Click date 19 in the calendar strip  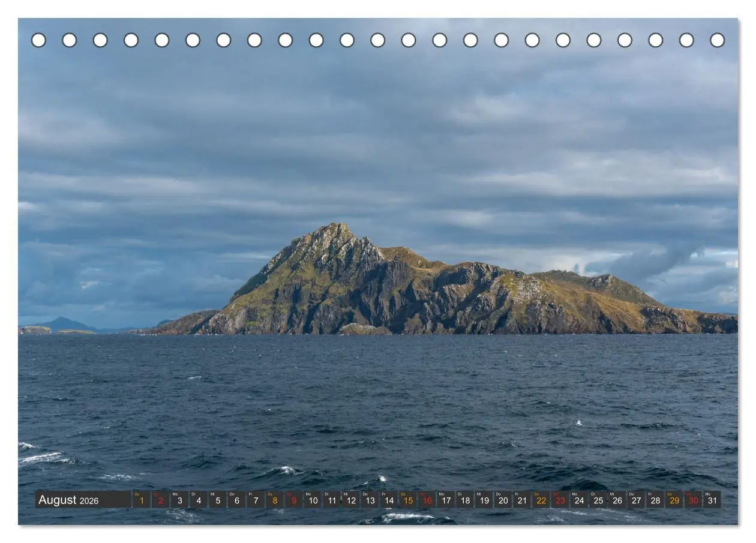(x=484, y=499)
